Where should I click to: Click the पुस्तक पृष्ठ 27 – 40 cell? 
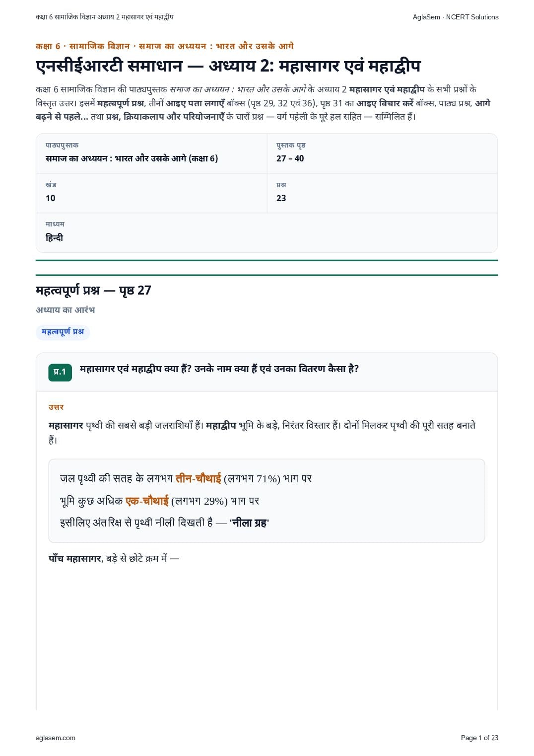tap(382, 153)
